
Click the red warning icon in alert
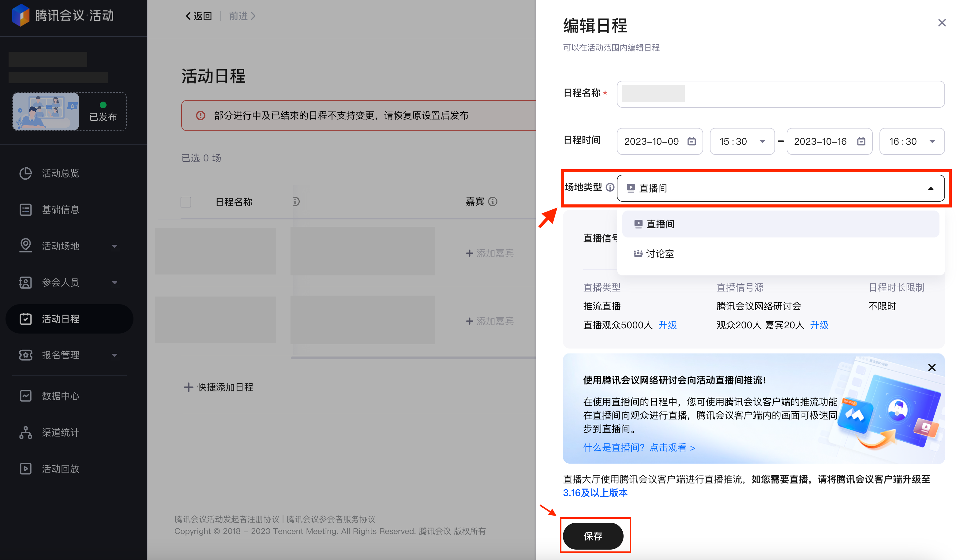point(201,115)
